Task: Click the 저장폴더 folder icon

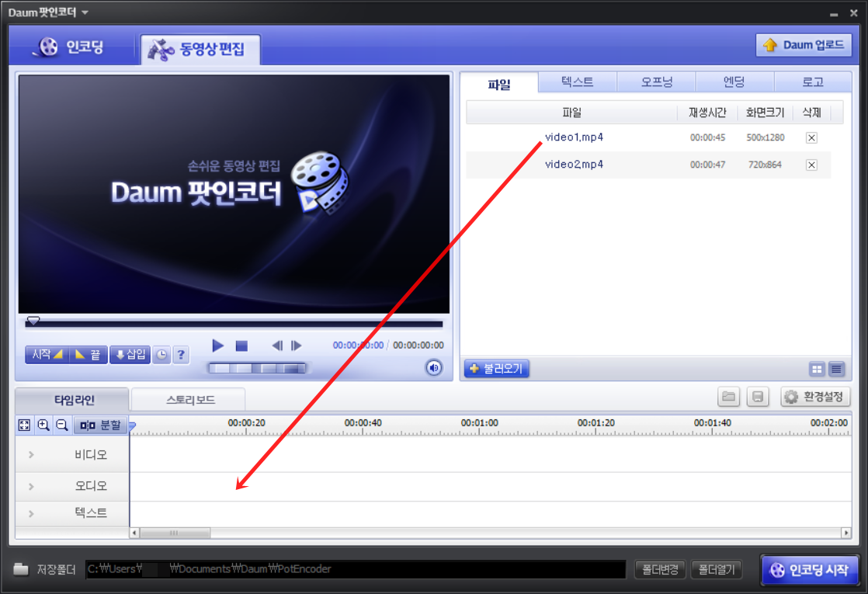Action: click(21, 569)
